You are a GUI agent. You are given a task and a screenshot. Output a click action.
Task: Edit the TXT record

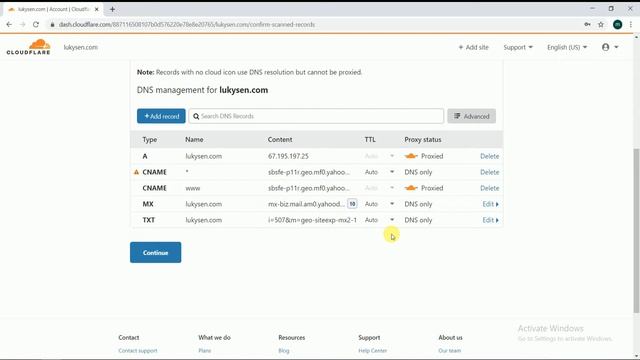[x=490, y=220]
